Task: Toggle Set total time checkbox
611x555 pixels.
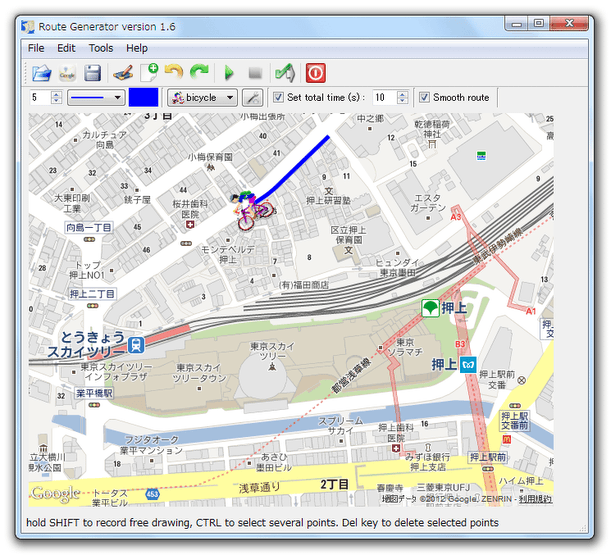Action: point(278,97)
